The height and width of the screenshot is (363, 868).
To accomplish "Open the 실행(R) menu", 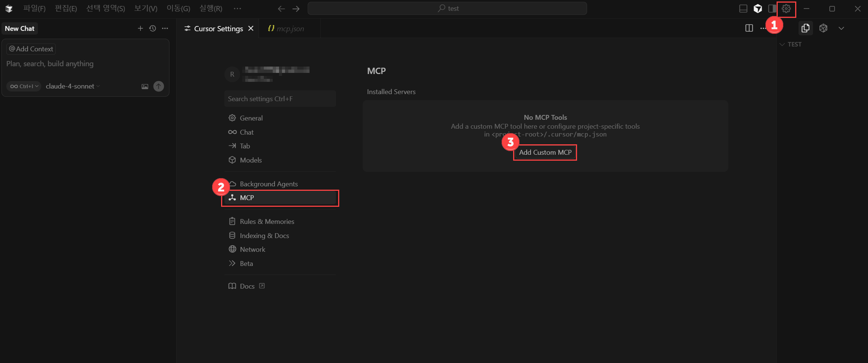I will click(x=211, y=9).
